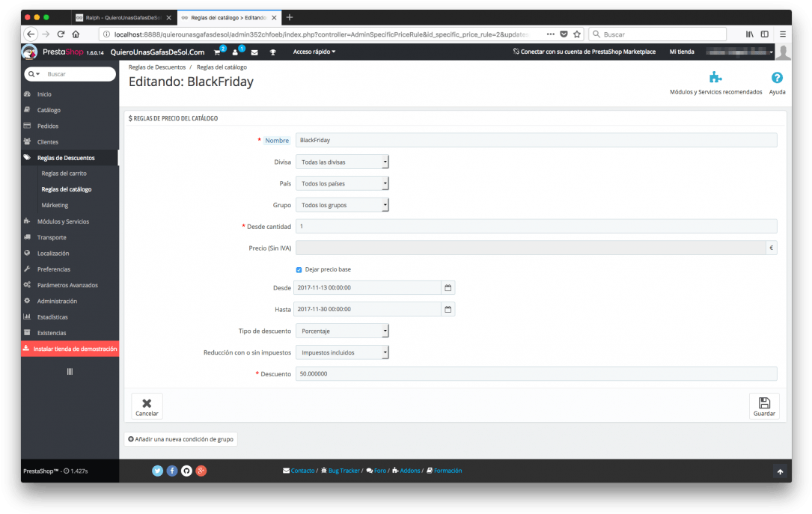
Task: Click the Twitter icon in footer
Action: click(x=157, y=471)
